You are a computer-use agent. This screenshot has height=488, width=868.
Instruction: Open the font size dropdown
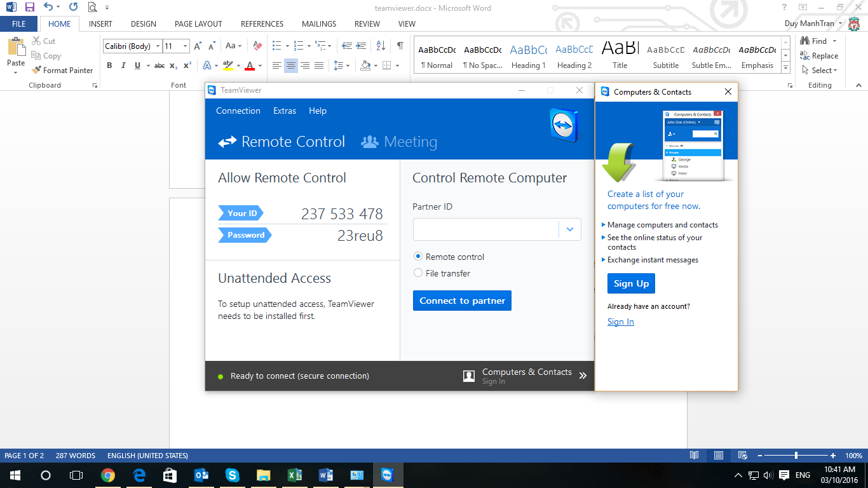pos(185,46)
